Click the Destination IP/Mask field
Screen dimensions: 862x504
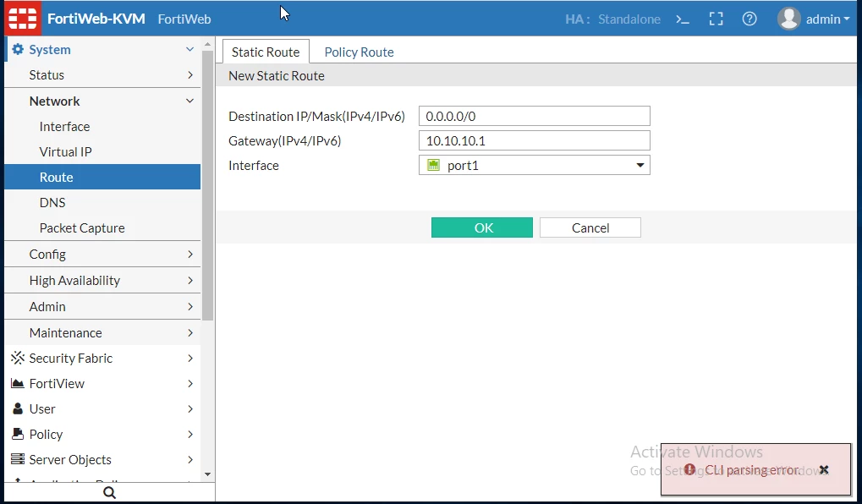pyautogui.click(x=535, y=116)
